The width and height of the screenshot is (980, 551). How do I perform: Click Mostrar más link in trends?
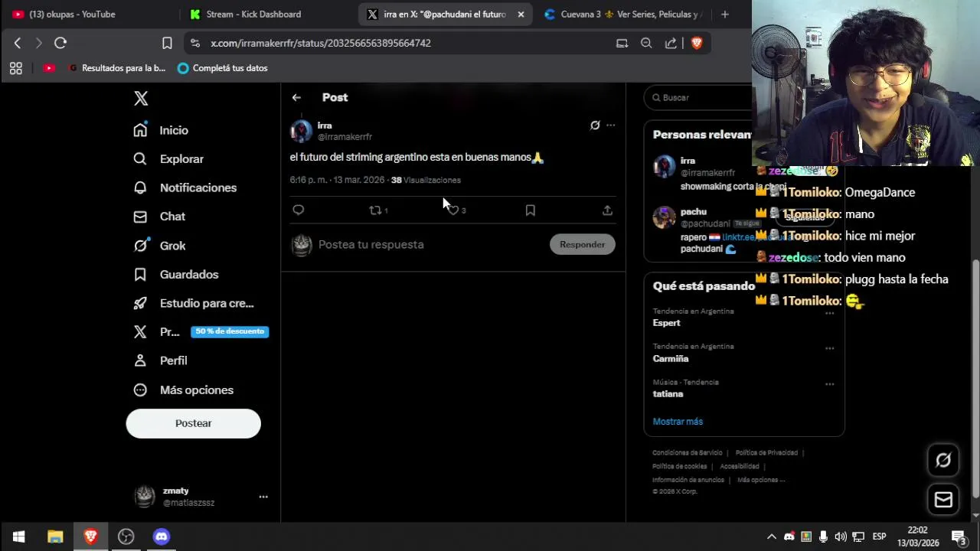pos(678,422)
